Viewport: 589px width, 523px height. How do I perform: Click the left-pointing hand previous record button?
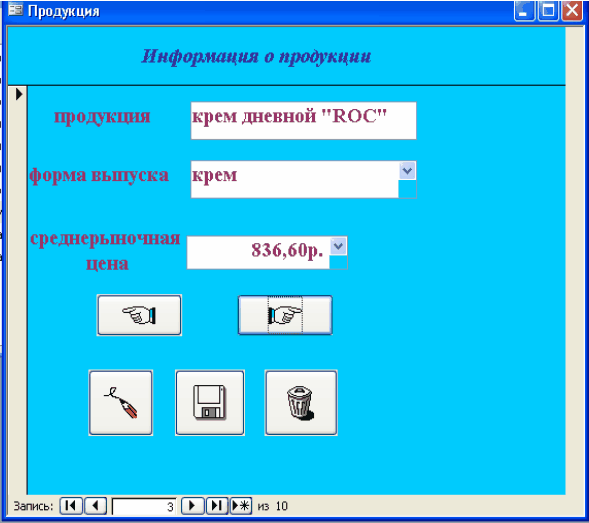pyautogui.click(x=139, y=315)
